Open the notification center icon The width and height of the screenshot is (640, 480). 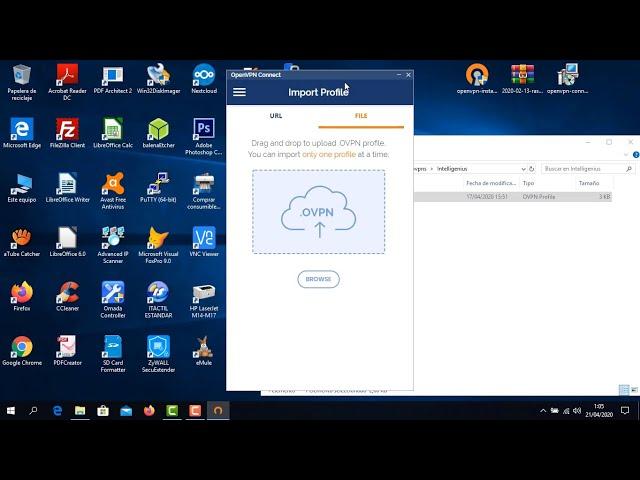coord(624,411)
